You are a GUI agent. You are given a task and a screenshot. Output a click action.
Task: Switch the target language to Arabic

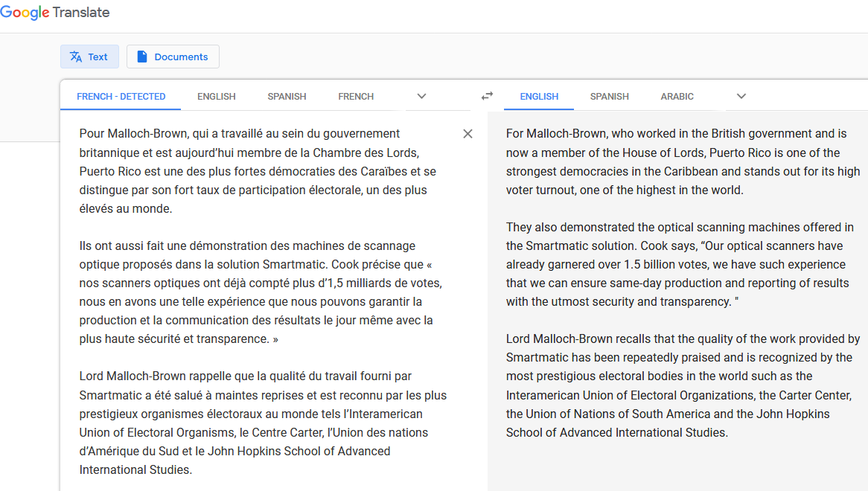pos(677,96)
